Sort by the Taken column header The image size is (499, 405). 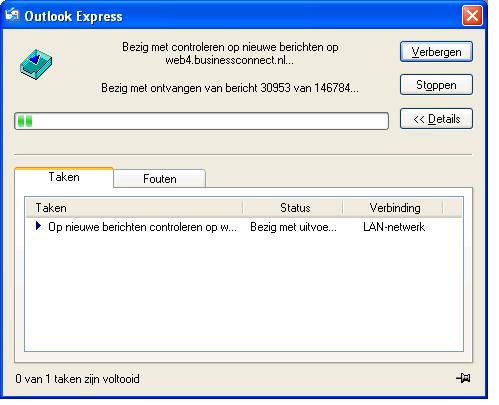(x=134, y=208)
